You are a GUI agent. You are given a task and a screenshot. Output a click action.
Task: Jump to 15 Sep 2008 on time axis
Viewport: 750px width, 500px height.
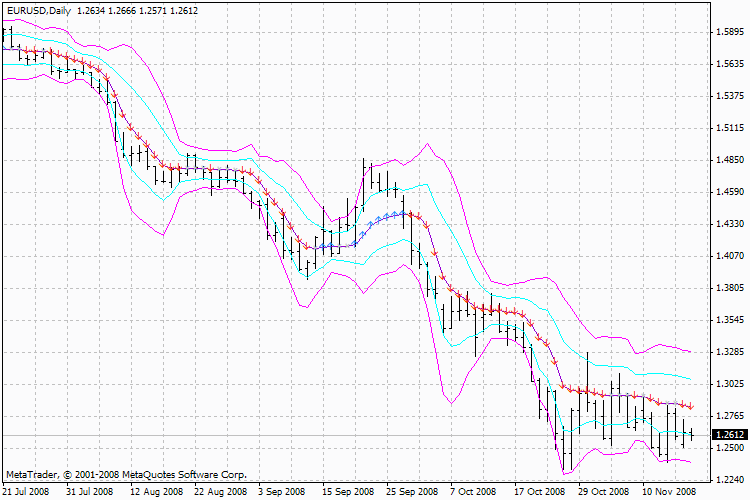(349, 492)
